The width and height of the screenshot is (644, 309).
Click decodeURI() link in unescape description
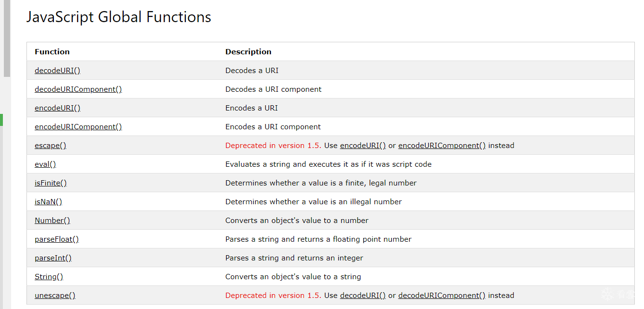point(363,296)
